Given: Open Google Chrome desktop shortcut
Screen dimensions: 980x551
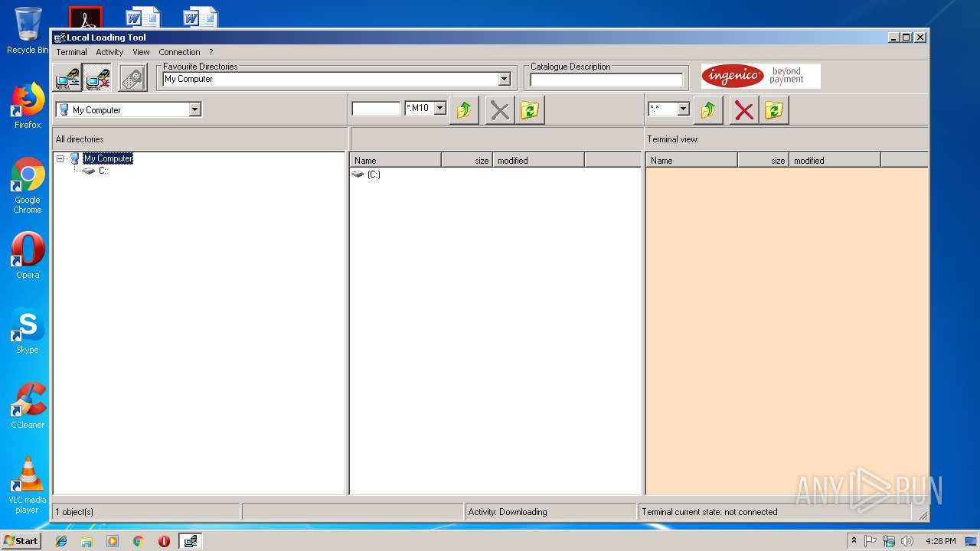Looking at the screenshot, I should click(x=28, y=186).
